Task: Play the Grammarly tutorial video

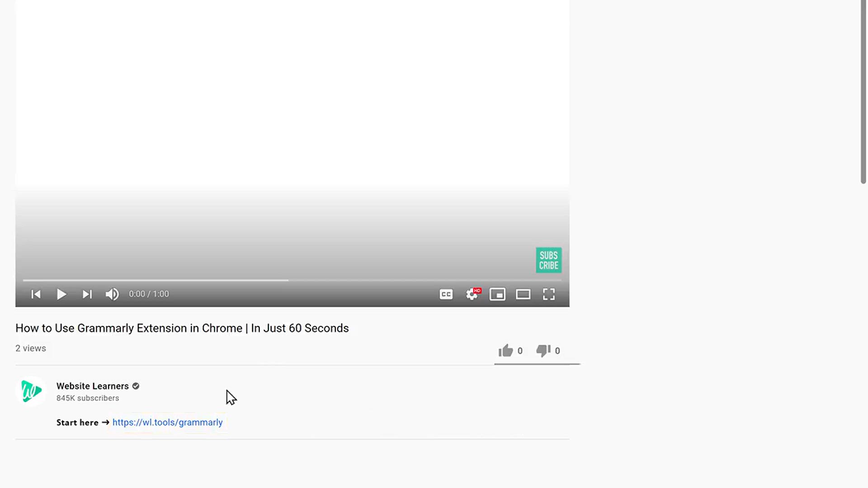Action: tap(61, 295)
